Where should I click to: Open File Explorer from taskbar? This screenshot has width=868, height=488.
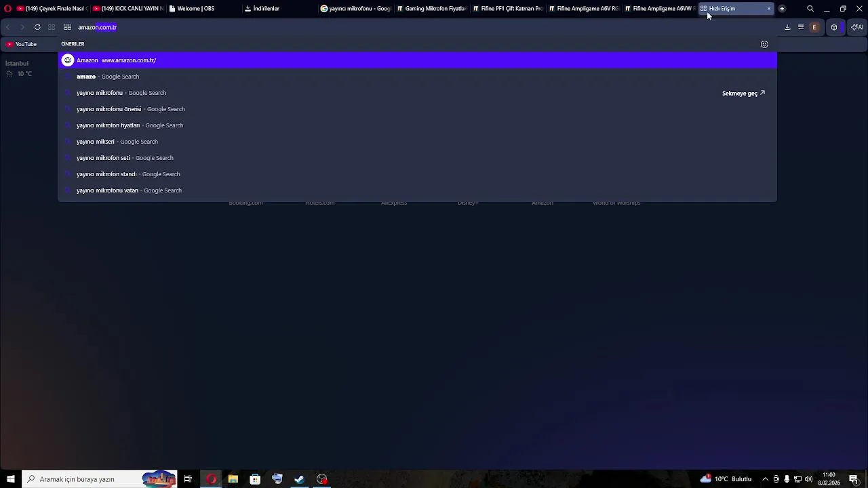tap(233, 479)
